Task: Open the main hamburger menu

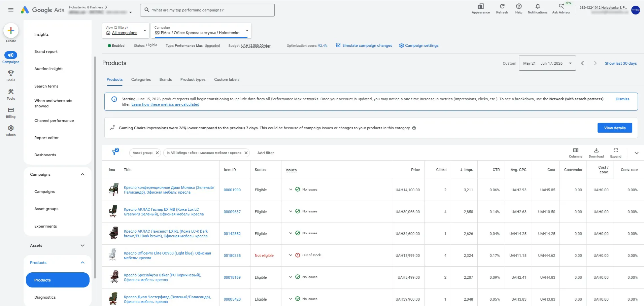Action: click(11, 10)
